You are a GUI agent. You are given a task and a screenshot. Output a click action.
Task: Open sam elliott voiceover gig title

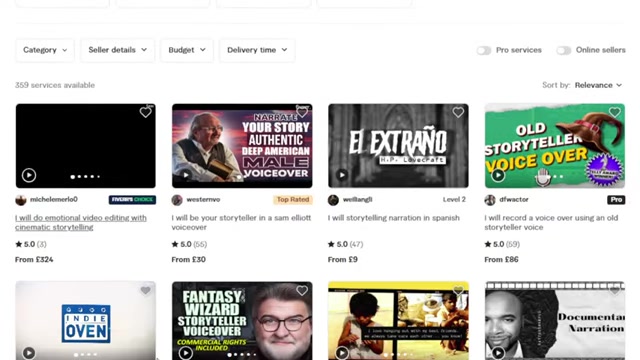[x=241, y=222]
